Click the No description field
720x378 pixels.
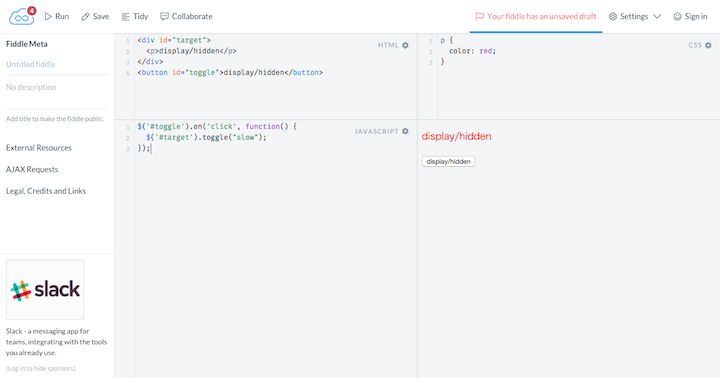coord(57,87)
